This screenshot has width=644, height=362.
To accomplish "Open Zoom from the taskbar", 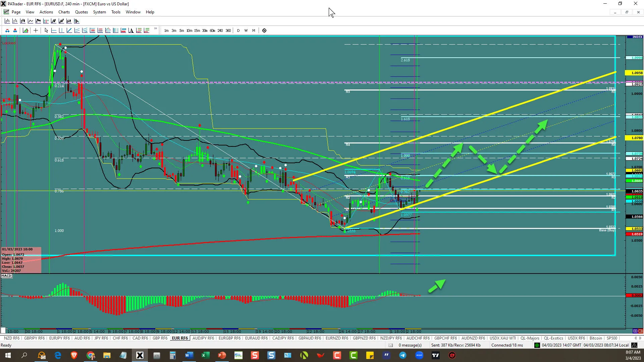I will coord(419,355).
